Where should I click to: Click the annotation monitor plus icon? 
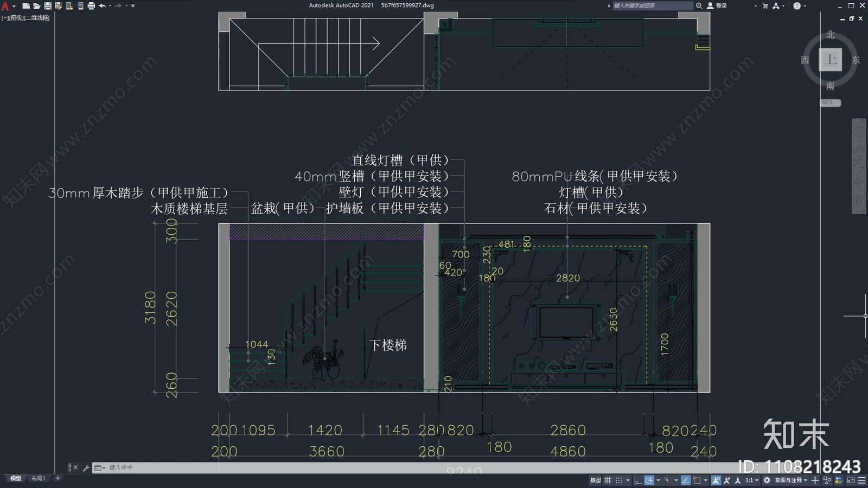[x=815, y=480]
